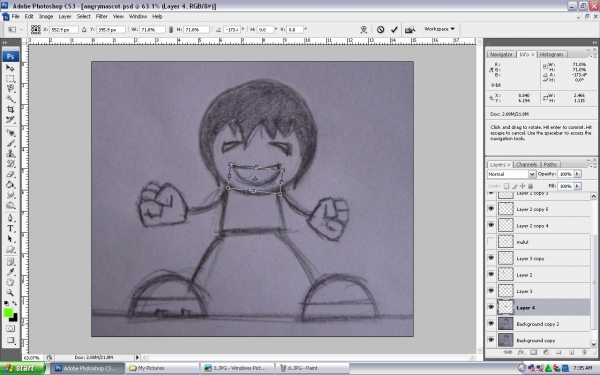Select the mulut layer thumbnail
This screenshot has height=375, width=600.
(505, 242)
